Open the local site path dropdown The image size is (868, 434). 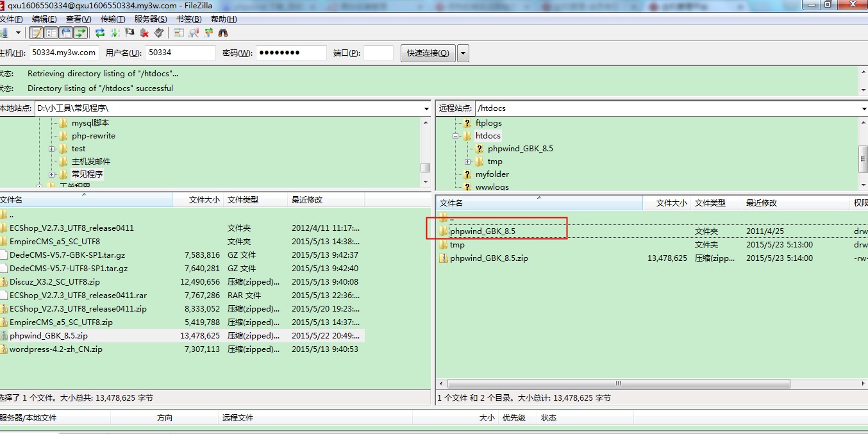coord(426,108)
